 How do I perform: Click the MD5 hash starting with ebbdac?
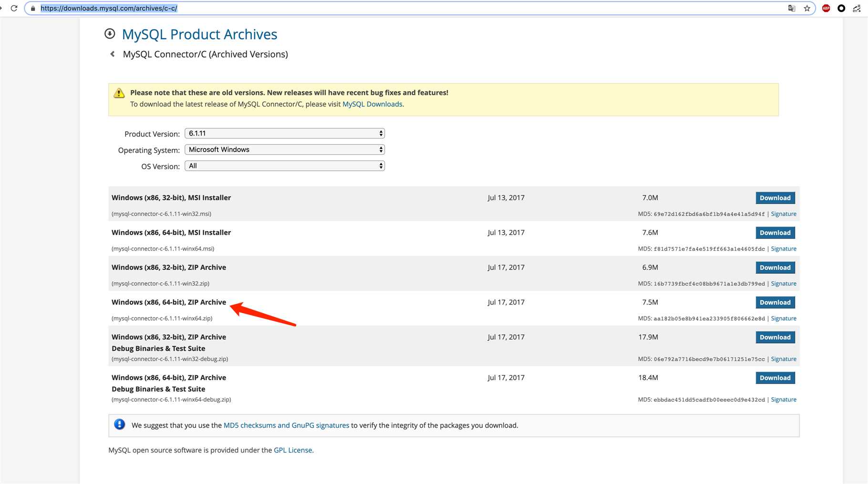(709, 400)
